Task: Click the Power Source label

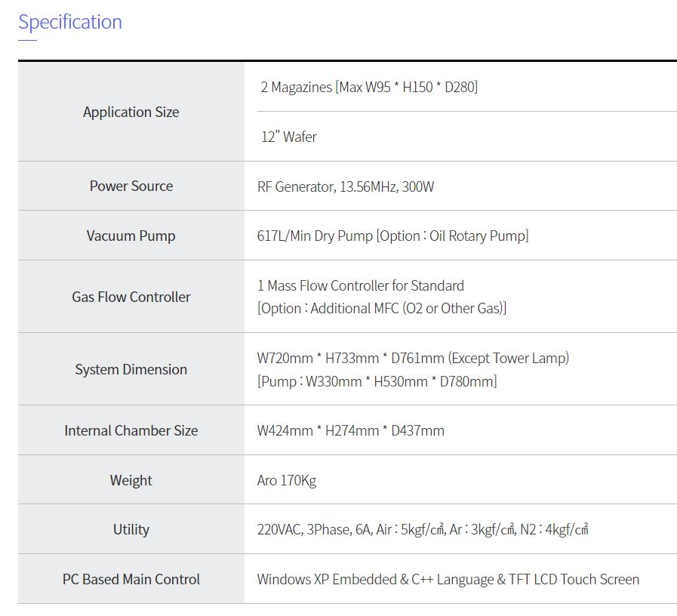Action: 131,186
